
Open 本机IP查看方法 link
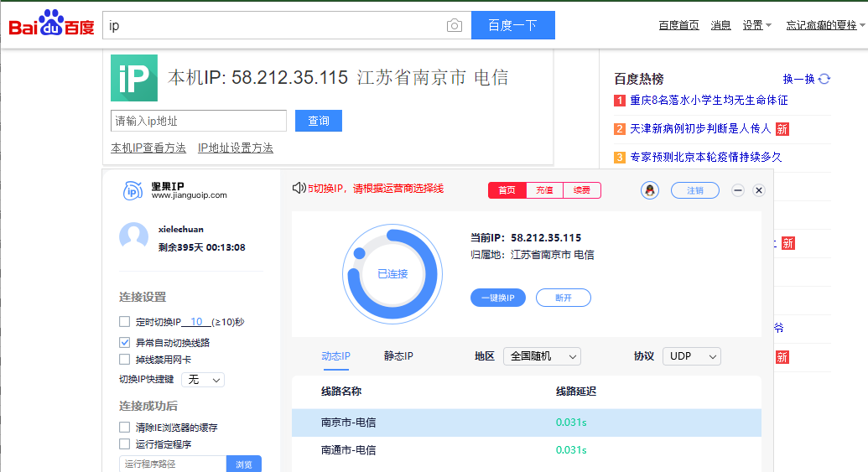click(148, 148)
